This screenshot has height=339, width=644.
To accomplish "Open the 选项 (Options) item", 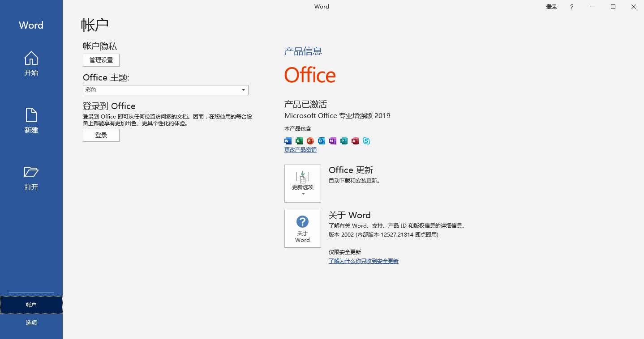I will click(x=31, y=323).
